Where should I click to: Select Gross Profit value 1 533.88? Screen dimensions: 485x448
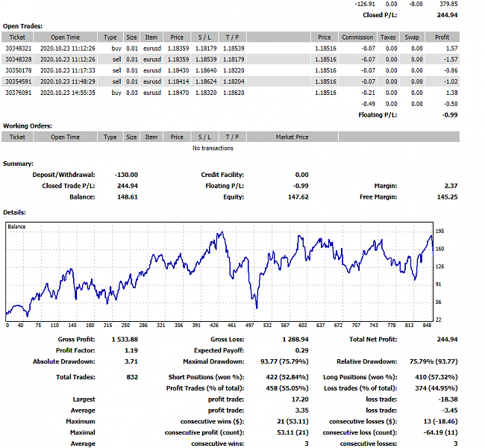(125, 340)
